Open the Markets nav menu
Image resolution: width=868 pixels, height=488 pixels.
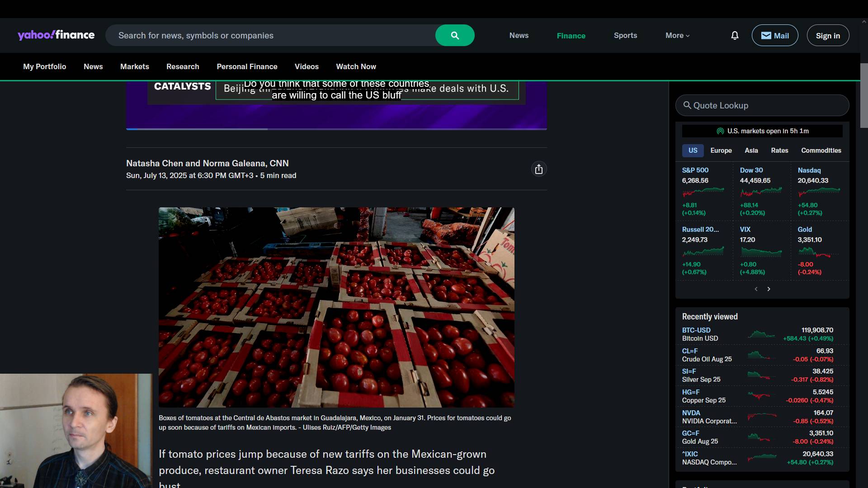[134, 66]
